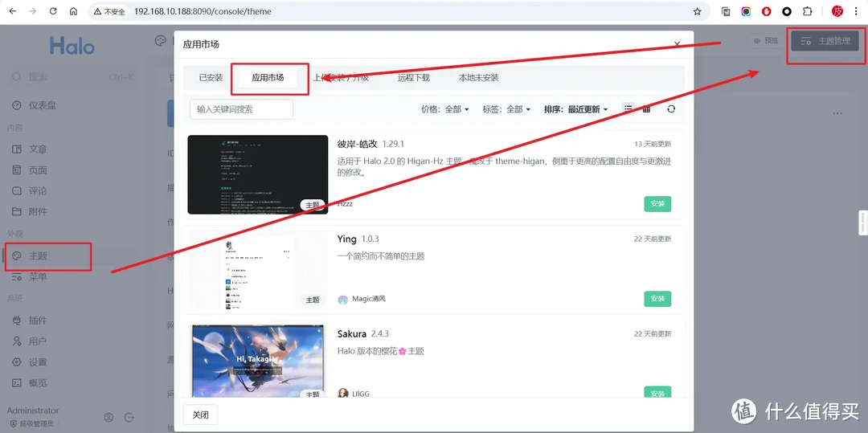Refresh the application market list
This screenshot has height=433, width=868.
coord(671,109)
